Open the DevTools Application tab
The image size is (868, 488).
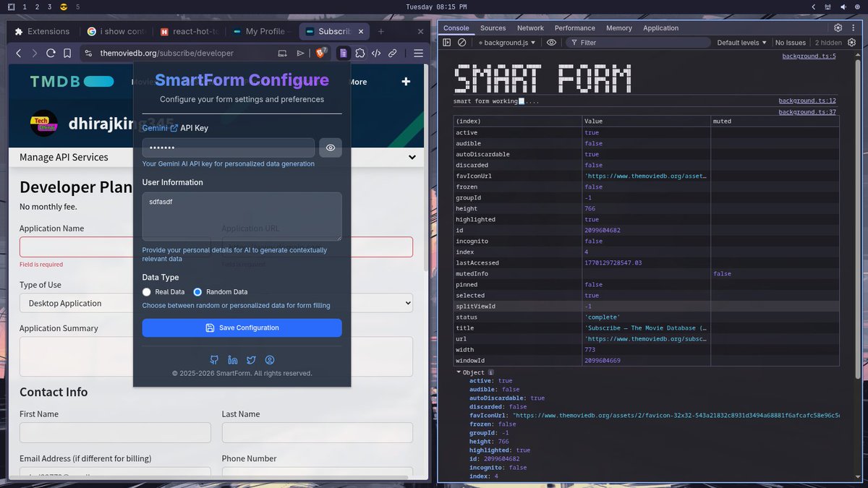click(x=661, y=27)
